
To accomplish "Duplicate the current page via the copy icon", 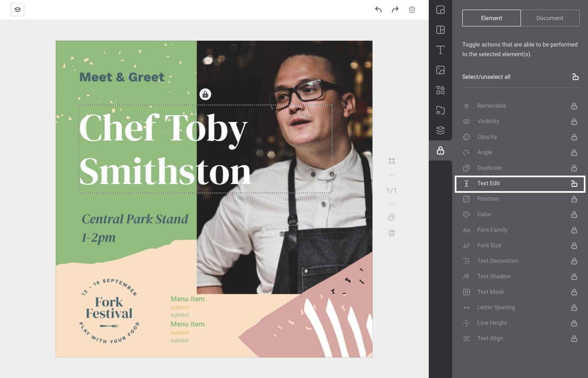I will pyautogui.click(x=392, y=217).
